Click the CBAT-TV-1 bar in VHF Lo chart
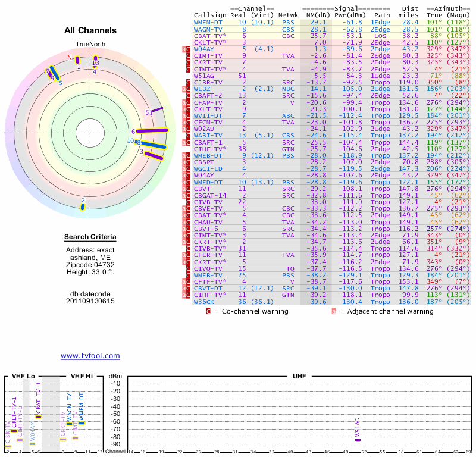 coord(38,417)
